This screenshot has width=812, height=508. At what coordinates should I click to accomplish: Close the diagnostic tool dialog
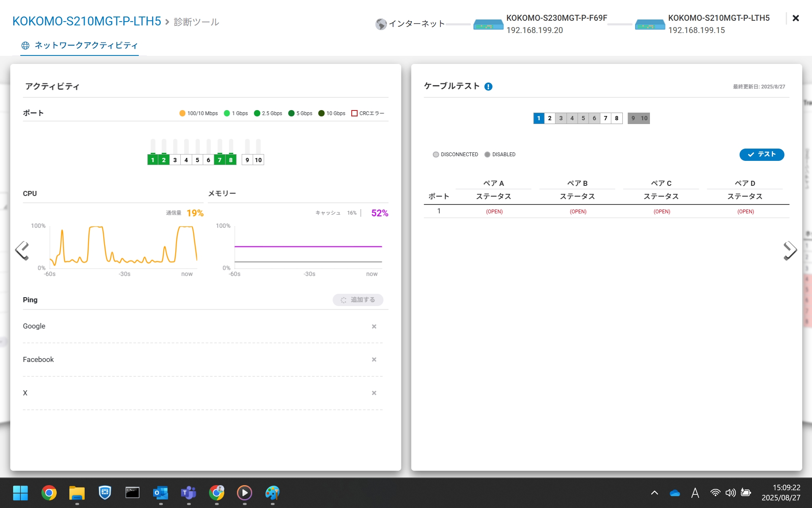[x=795, y=18]
